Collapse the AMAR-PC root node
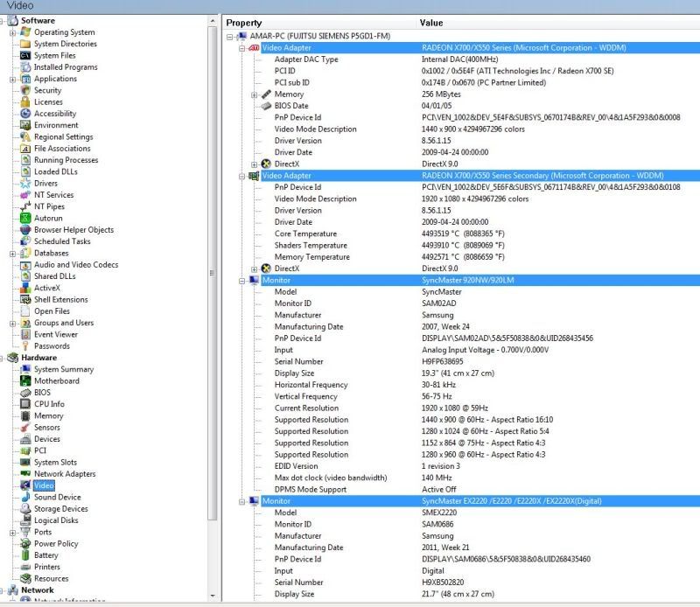Screen dimensions: 700x607 click(x=230, y=37)
